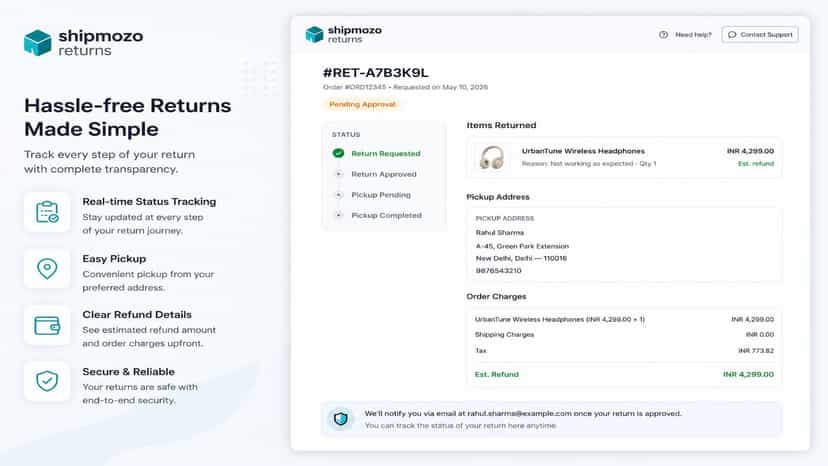Click the Est. Refund label in Order Charges
828x466 pixels.
496,374
